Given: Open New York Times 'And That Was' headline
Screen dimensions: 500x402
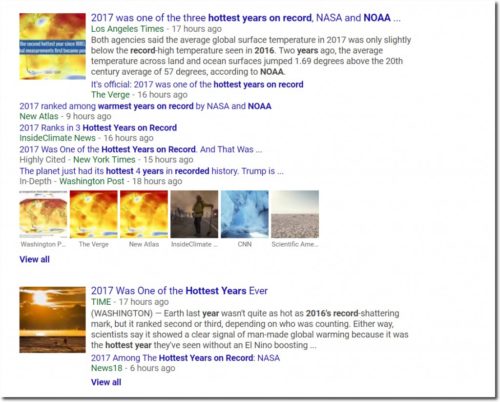Looking at the screenshot, I should 141,149.
